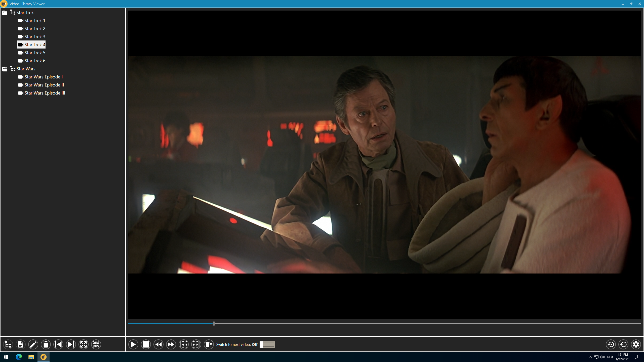The image size is (644, 362).
Task: Click Video Library Viewer taskbar icon
Action: (44, 357)
